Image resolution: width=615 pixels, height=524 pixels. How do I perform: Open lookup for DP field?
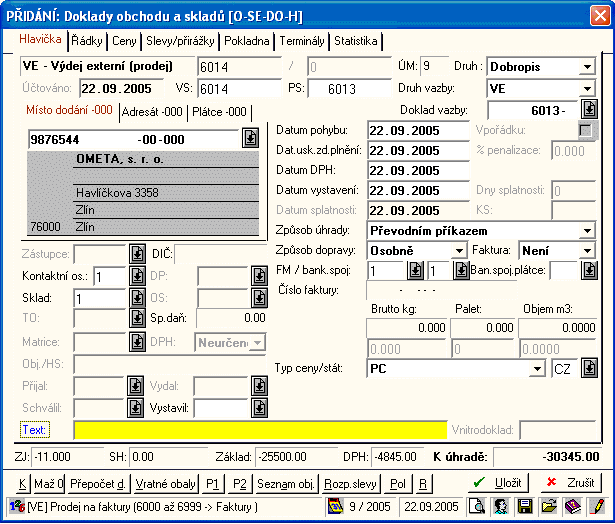coord(259,276)
